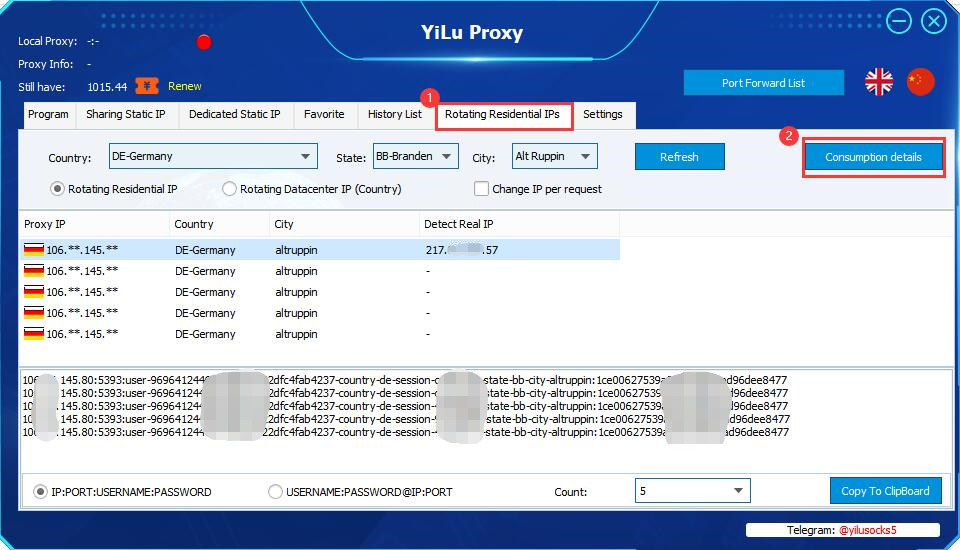Screen dimensions: 960x550
Task: Click the red connection status indicator
Action: (204, 42)
